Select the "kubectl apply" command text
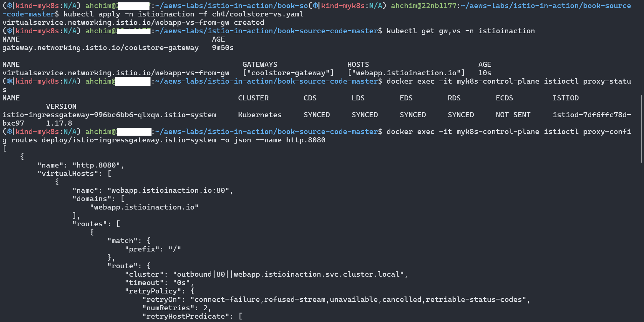The height and width of the screenshot is (322, 644). pos(92,14)
